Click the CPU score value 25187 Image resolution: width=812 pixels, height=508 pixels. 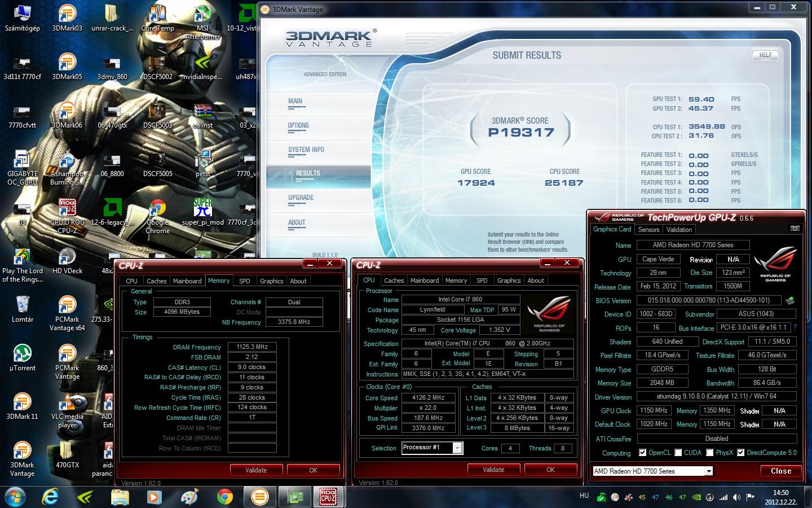click(x=564, y=183)
